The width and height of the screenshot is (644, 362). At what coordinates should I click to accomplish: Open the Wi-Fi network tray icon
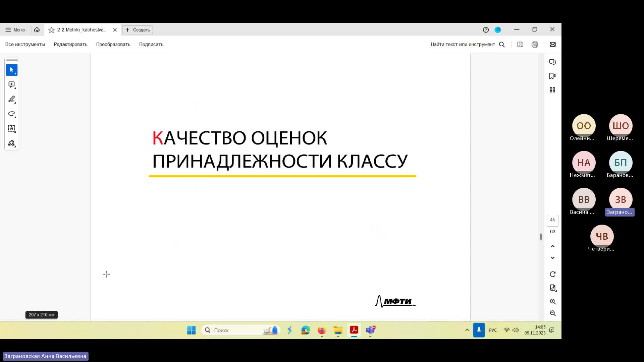point(507,330)
